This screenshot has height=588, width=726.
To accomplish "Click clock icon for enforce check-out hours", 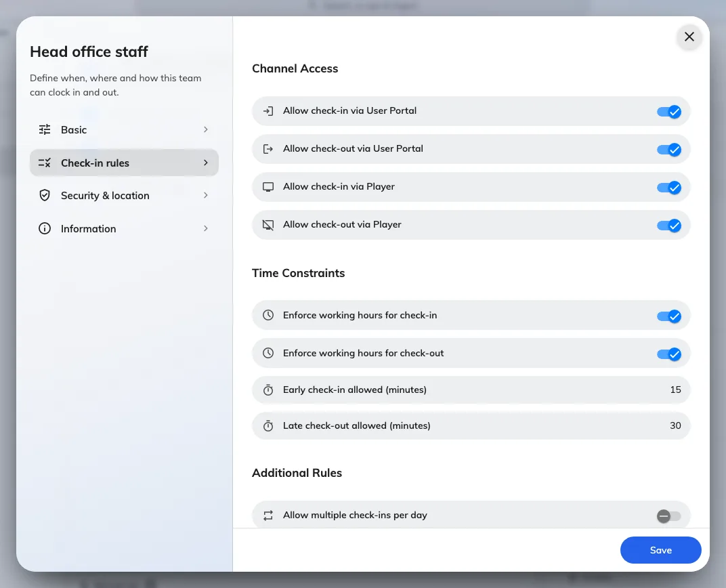I will tap(268, 353).
